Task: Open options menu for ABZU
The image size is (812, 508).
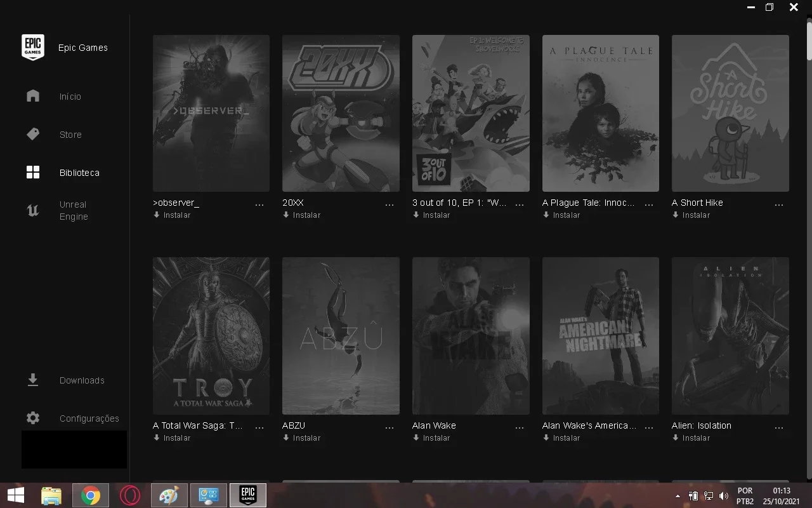Action: 390,428
